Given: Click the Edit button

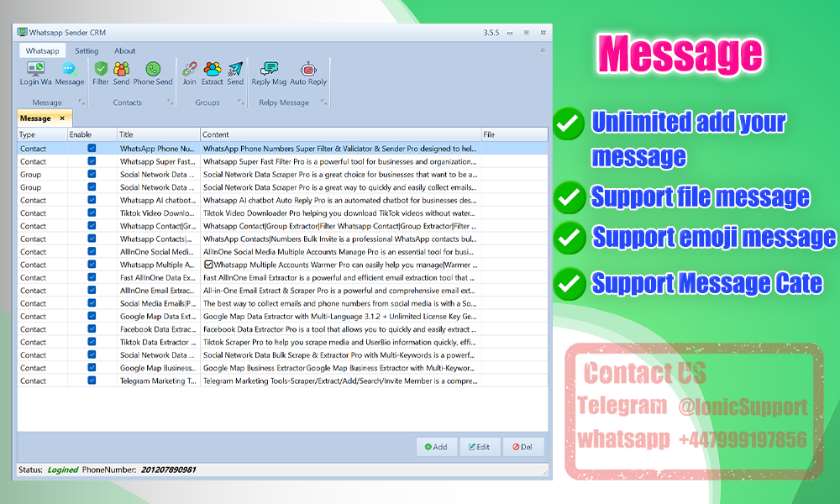Looking at the screenshot, I should [480, 447].
